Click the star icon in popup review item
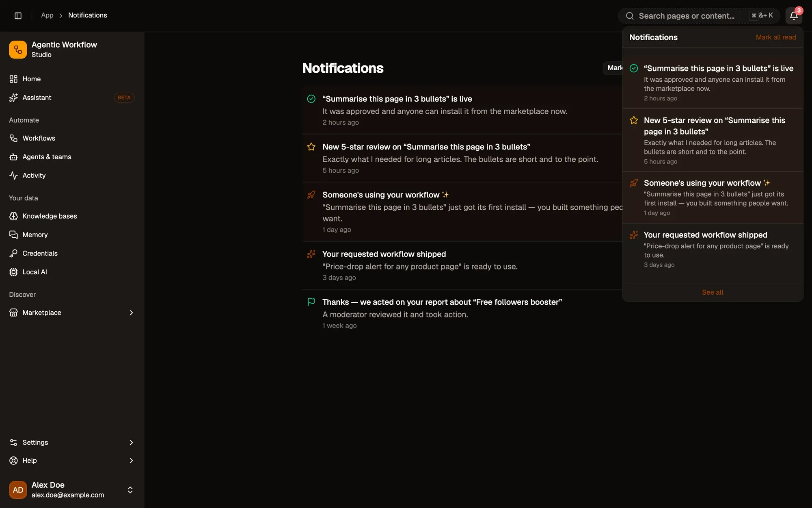Viewport: 812px width, 508px height. point(634,120)
